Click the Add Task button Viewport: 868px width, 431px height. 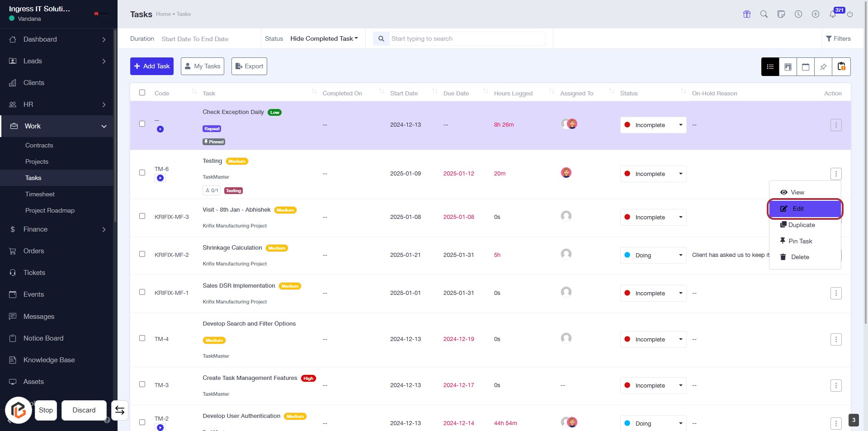coord(152,66)
